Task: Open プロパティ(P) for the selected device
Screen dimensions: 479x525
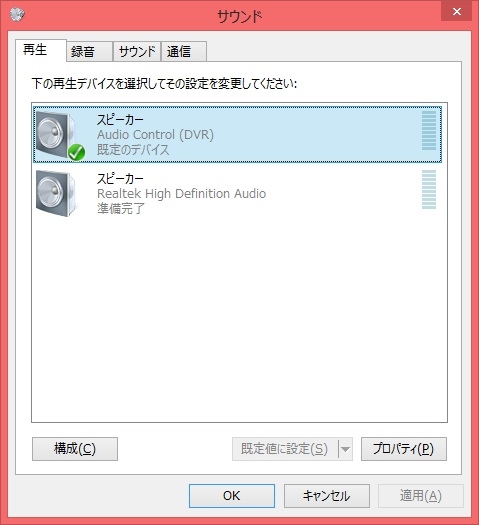Action: (404, 449)
